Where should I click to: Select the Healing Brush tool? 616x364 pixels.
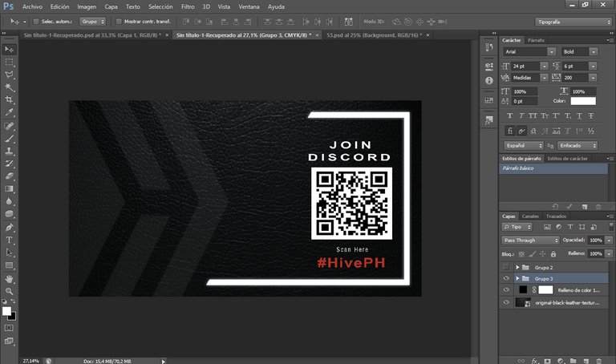point(9,126)
